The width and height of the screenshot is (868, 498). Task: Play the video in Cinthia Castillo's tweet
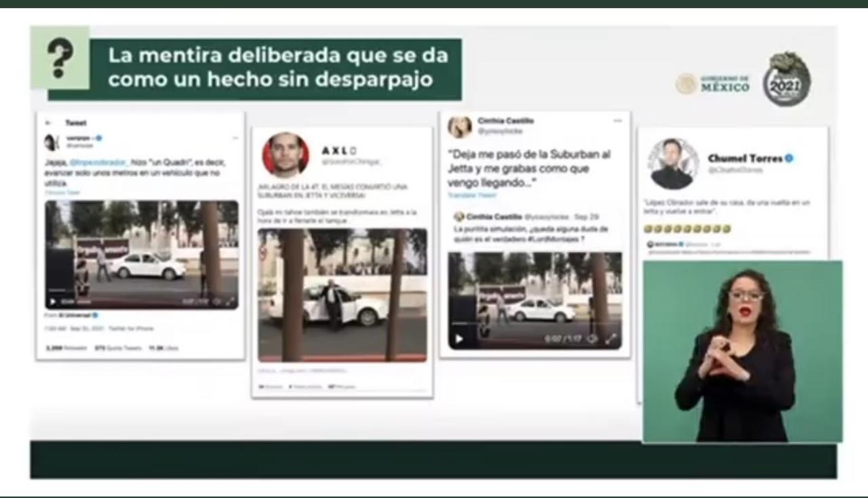pos(459,339)
